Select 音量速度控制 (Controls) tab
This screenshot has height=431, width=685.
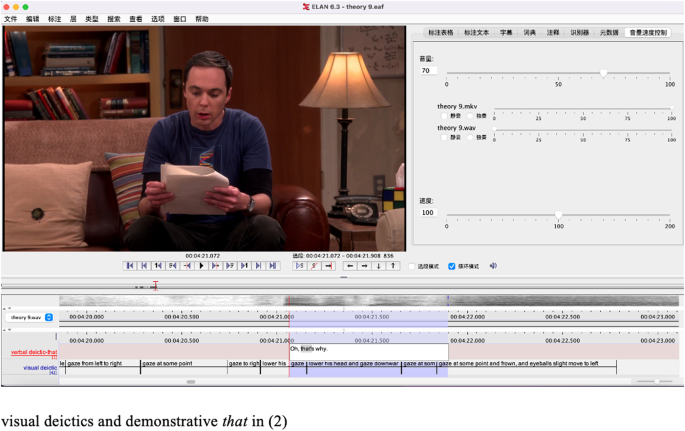click(648, 32)
